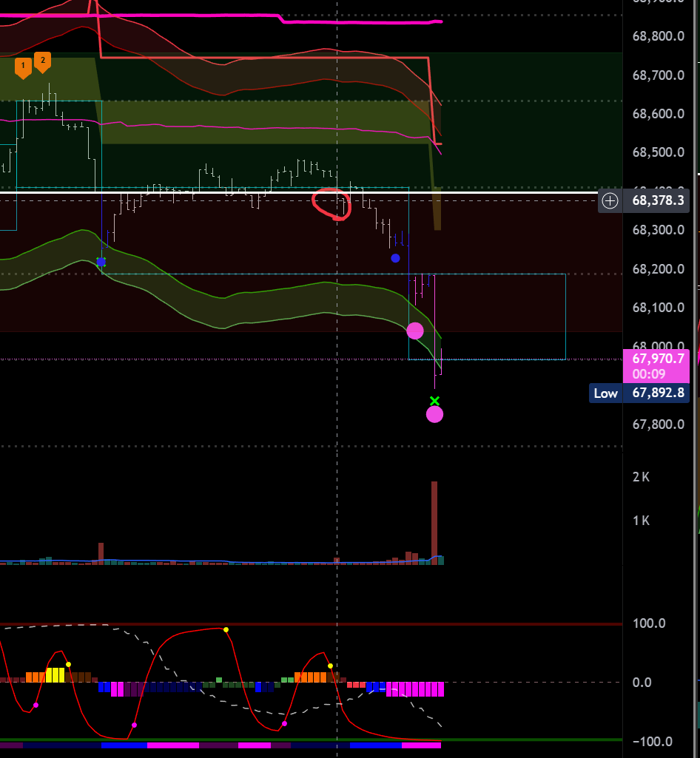
Task: Click the orange marker labeled 1
Action: tap(23, 67)
